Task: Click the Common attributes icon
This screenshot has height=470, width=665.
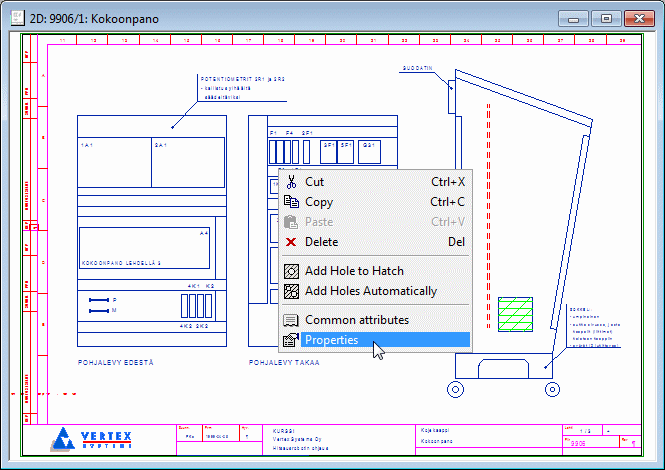Action: pyautogui.click(x=291, y=320)
